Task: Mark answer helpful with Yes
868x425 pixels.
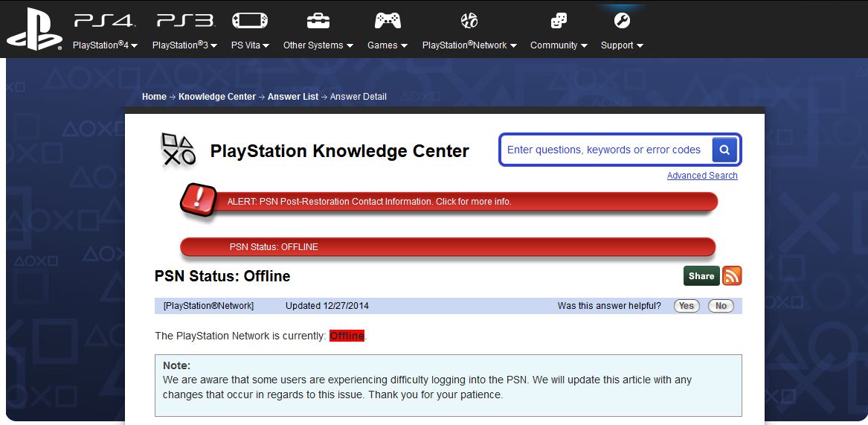Action: [687, 306]
